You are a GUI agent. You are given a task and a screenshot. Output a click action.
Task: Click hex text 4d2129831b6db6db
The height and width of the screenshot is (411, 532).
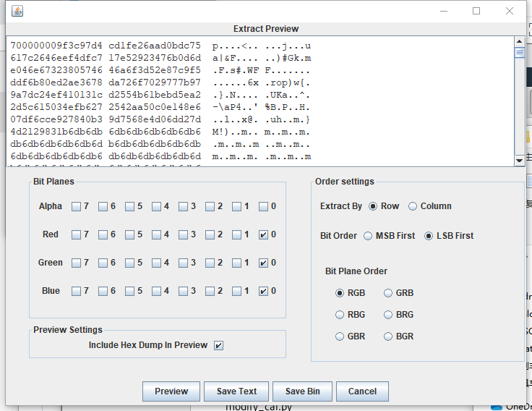[x=56, y=132]
